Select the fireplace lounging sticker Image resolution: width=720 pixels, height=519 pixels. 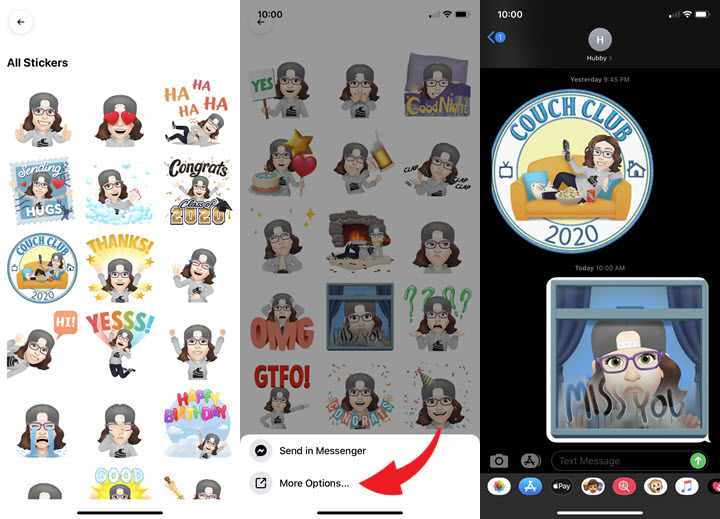[x=360, y=241]
